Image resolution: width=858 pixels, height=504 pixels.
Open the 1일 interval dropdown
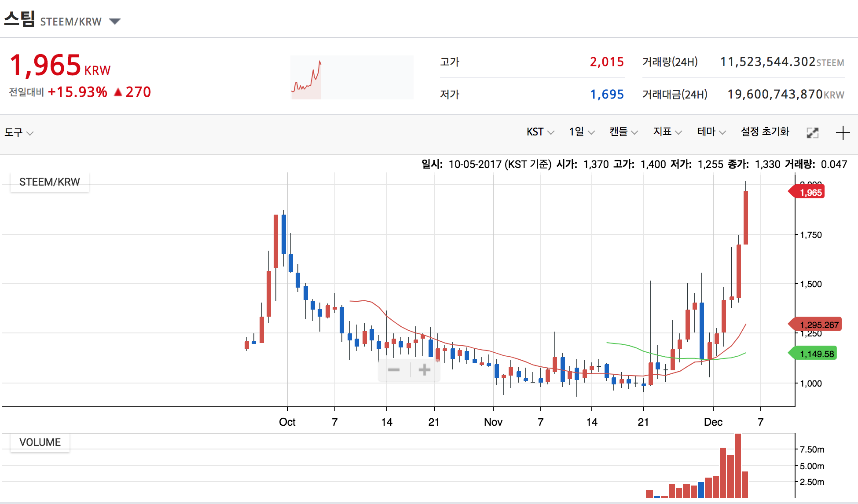[582, 132]
